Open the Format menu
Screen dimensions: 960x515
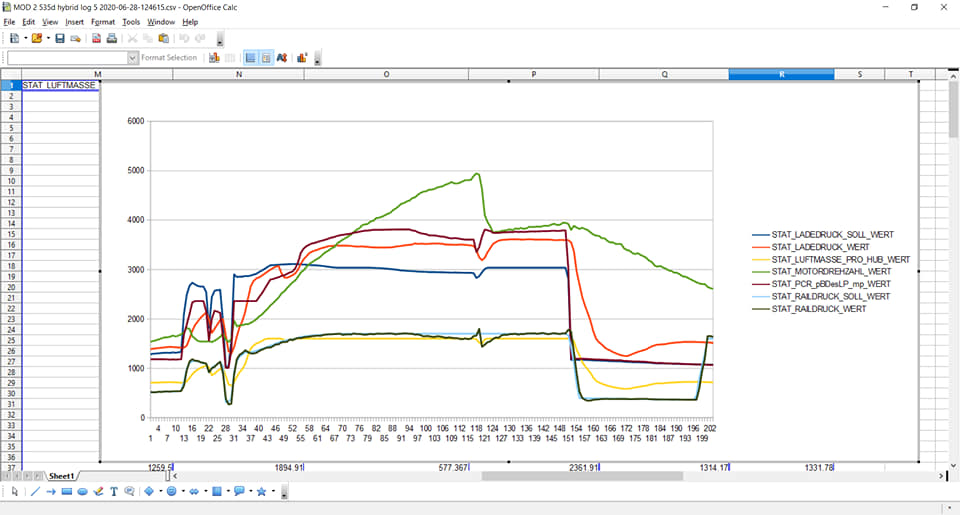pyautogui.click(x=103, y=21)
